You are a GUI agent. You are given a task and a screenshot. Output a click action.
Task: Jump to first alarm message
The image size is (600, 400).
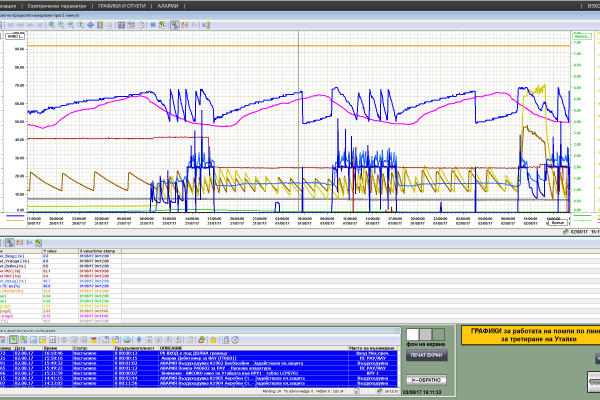coord(149,340)
